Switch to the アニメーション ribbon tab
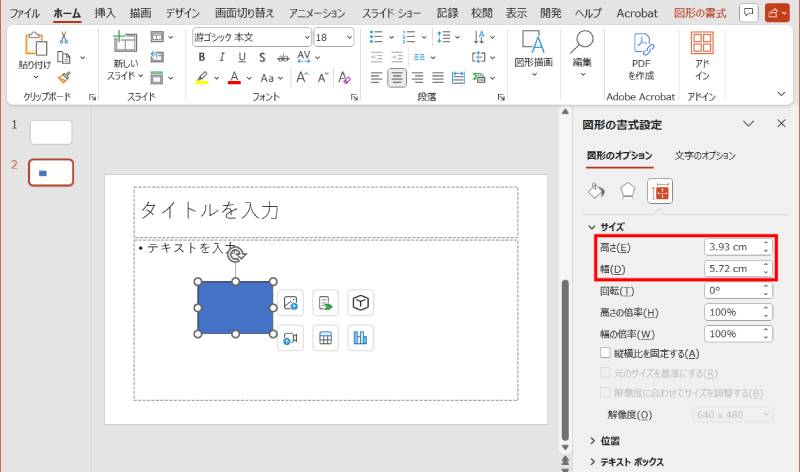Viewport: 800px width, 472px height. (x=317, y=13)
